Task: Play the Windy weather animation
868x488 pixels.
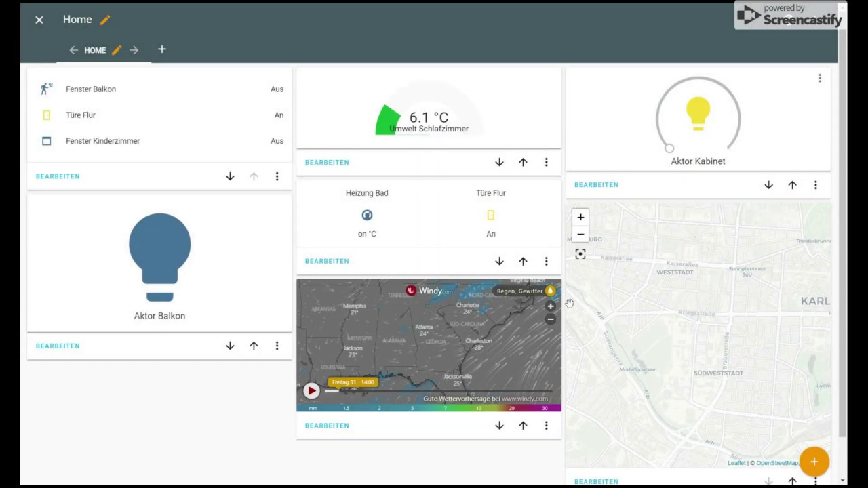Action: coord(311,390)
